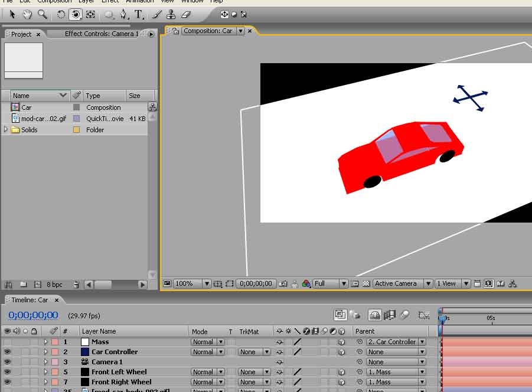Show the Mass layer with eye toggle
The width and height of the screenshot is (532, 392).
(x=7, y=342)
